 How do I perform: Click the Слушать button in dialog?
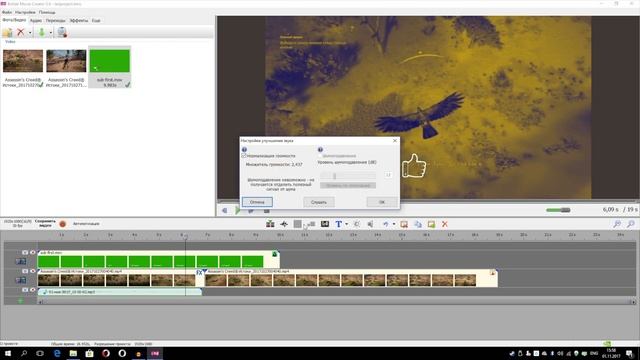pyautogui.click(x=319, y=202)
